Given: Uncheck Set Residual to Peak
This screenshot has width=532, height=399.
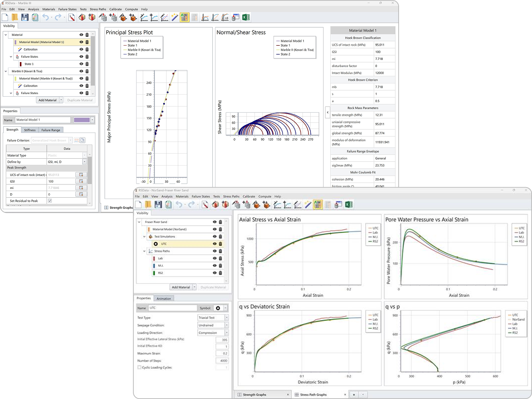Looking at the screenshot, I should 51,201.
